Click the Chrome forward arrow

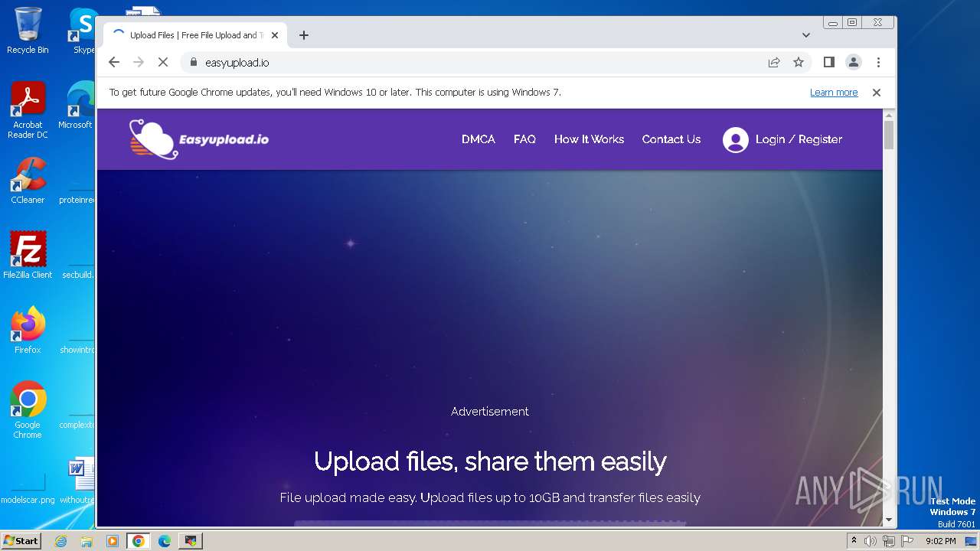click(139, 62)
